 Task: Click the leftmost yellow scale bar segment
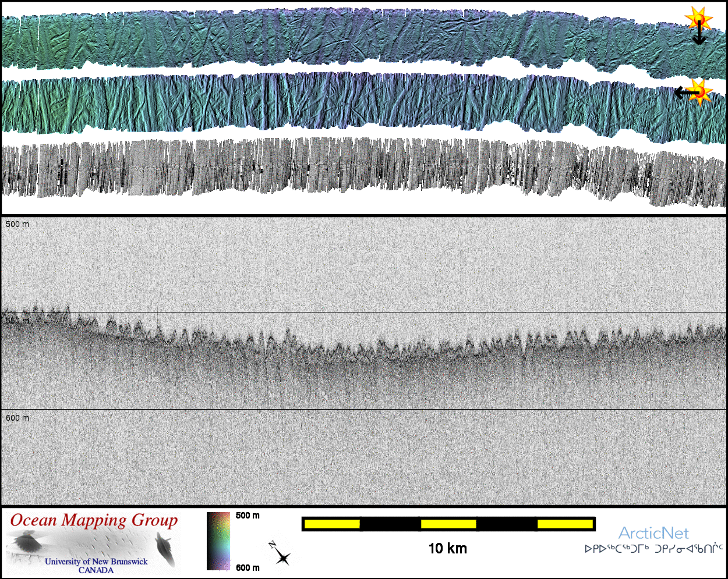point(331,524)
